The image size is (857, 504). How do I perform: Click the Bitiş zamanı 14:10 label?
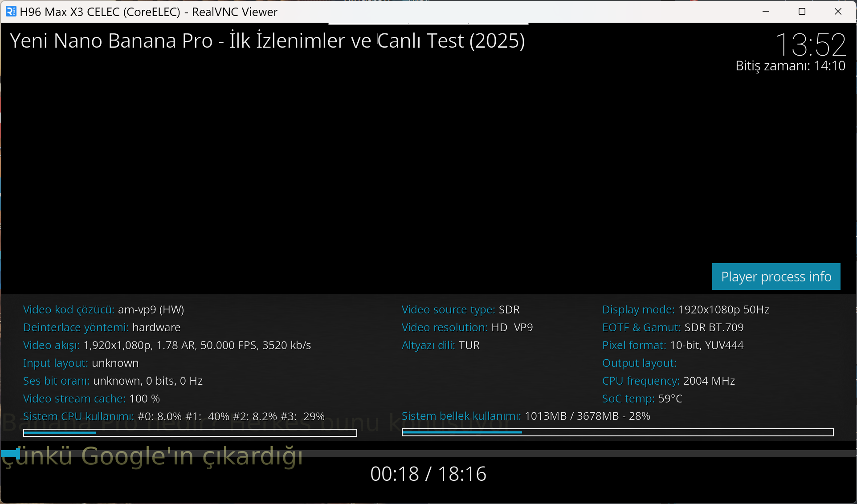790,66
